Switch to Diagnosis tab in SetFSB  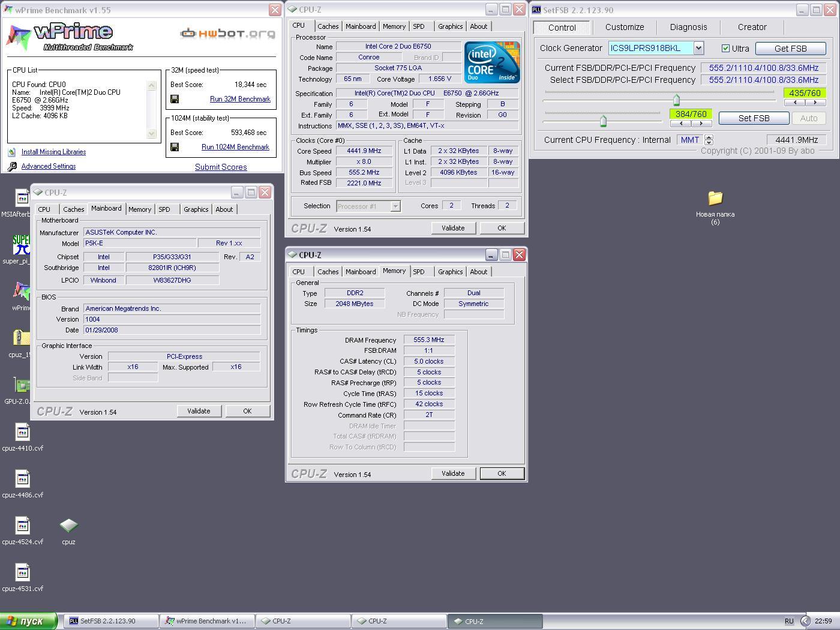688,27
